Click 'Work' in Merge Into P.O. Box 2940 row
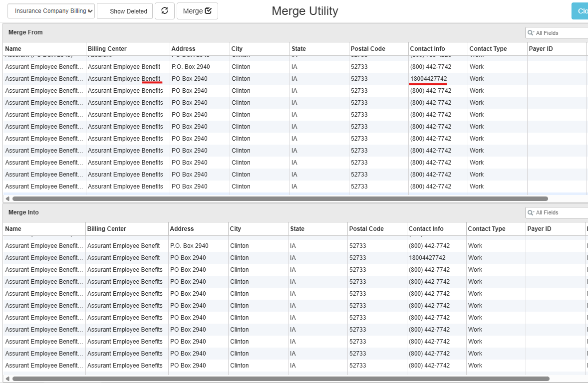Screen dimensions: 588x383 point(475,246)
